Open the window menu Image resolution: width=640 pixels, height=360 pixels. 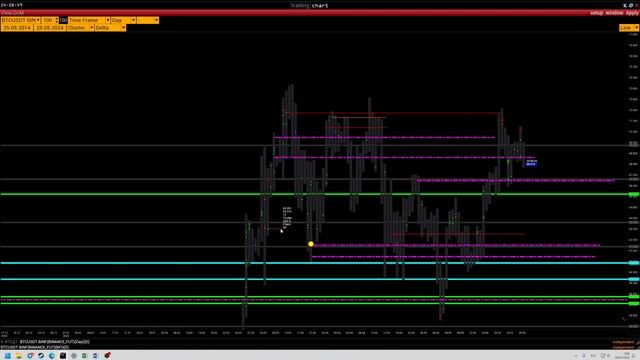(614, 13)
